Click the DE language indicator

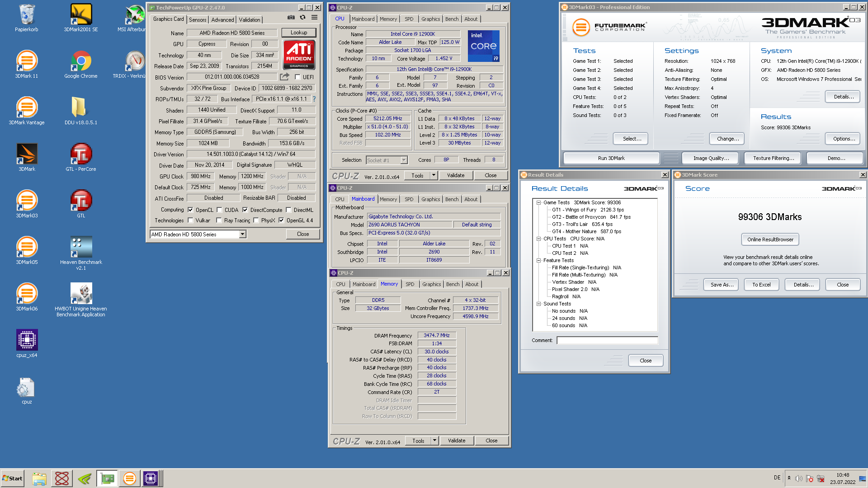coord(777,478)
